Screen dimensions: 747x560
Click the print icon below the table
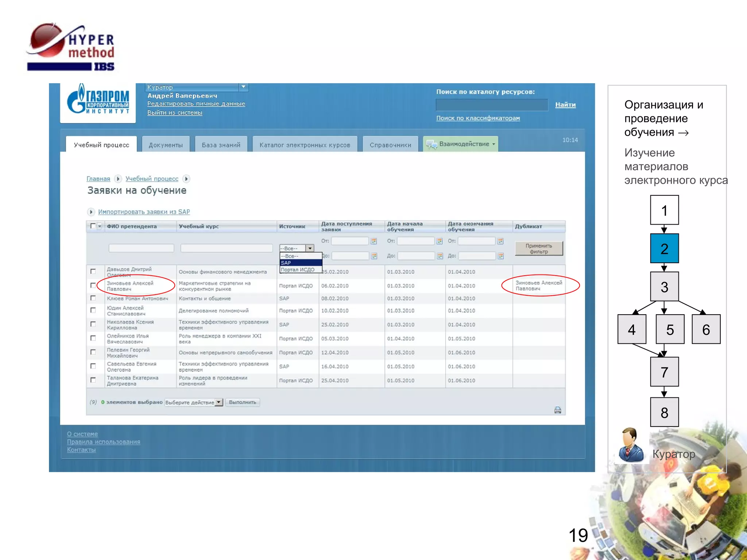coord(557,410)
